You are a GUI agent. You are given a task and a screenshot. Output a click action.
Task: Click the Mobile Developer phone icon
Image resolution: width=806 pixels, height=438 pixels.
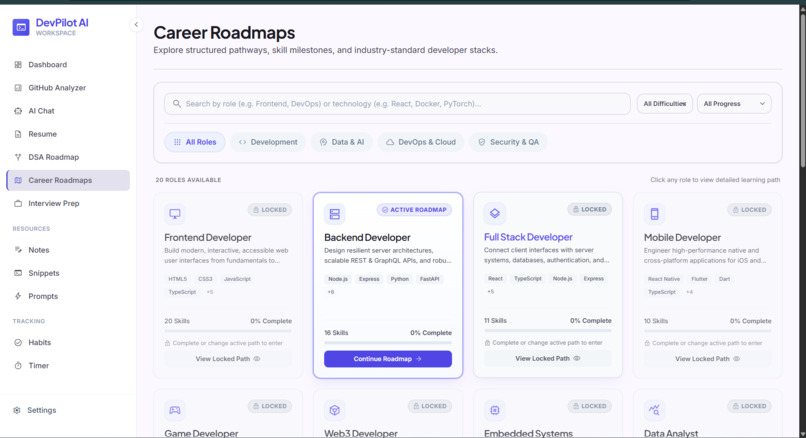point(654,214)
